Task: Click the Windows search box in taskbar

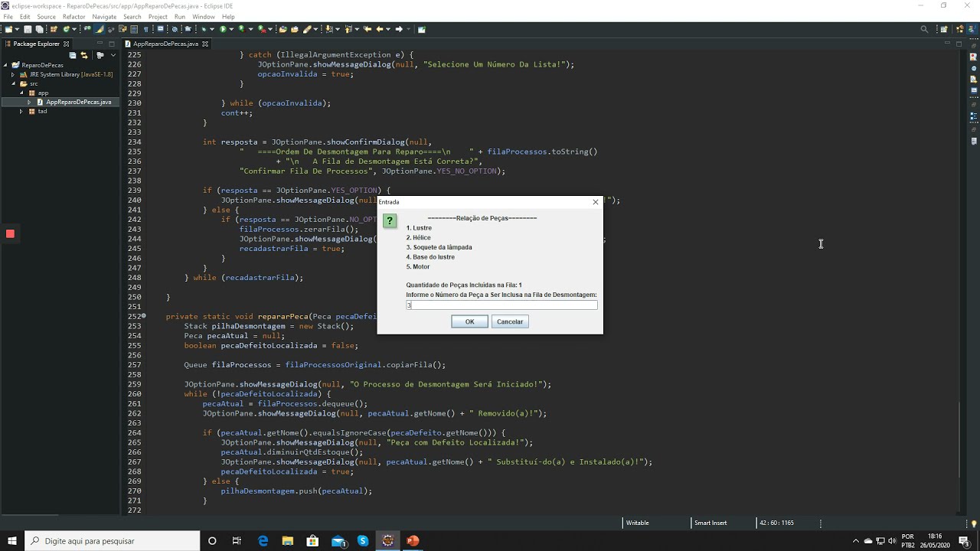Action: pyautogui.click(x=112, y=541)
